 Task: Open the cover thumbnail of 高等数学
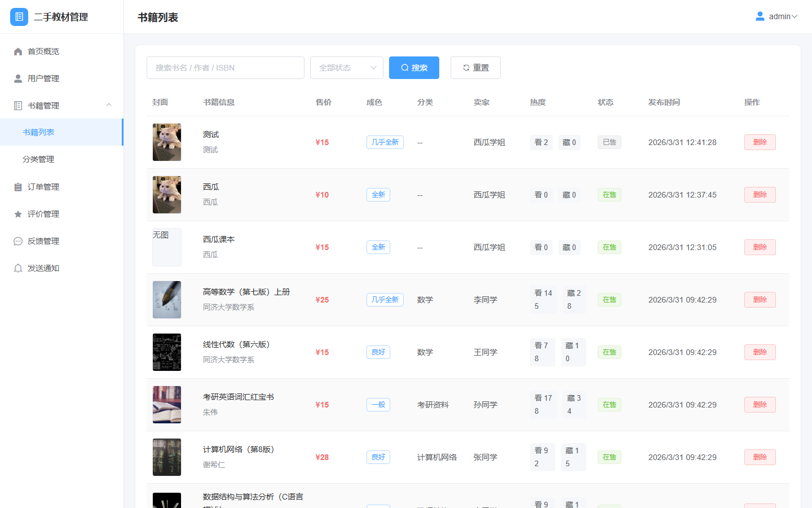(x=167, y=300)
